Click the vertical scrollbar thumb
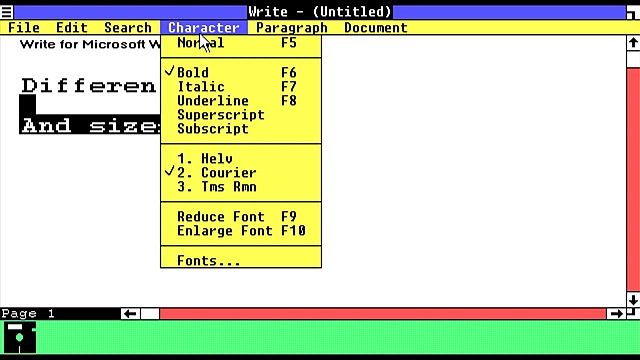This screenshot has width=640, height=360. 633,59
